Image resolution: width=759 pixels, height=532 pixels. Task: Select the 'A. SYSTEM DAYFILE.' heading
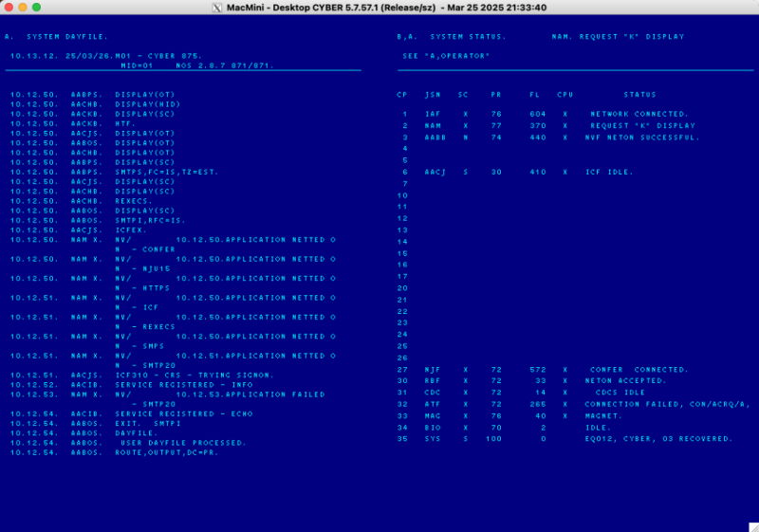[56, 37]
